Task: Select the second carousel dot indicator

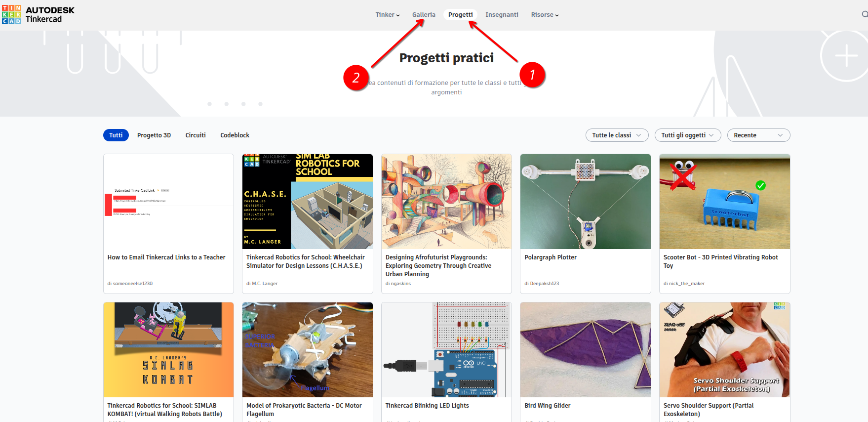Action: (x=227, y=104)
